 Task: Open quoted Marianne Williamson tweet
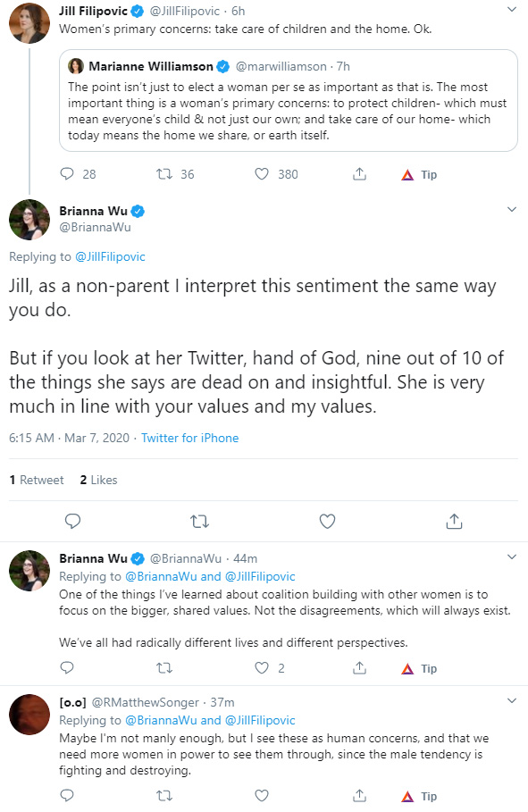tap(288, 100)
